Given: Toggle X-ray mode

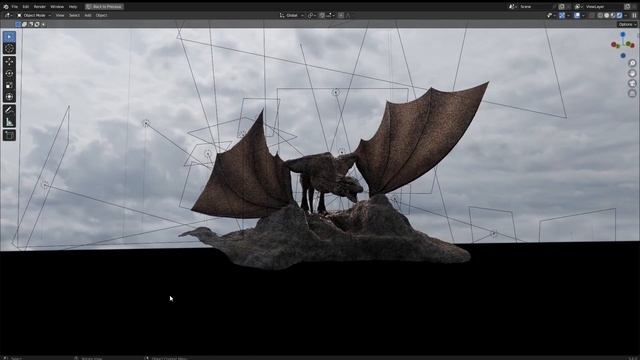Looking at the screenshot, I should [x=591, y=16].
